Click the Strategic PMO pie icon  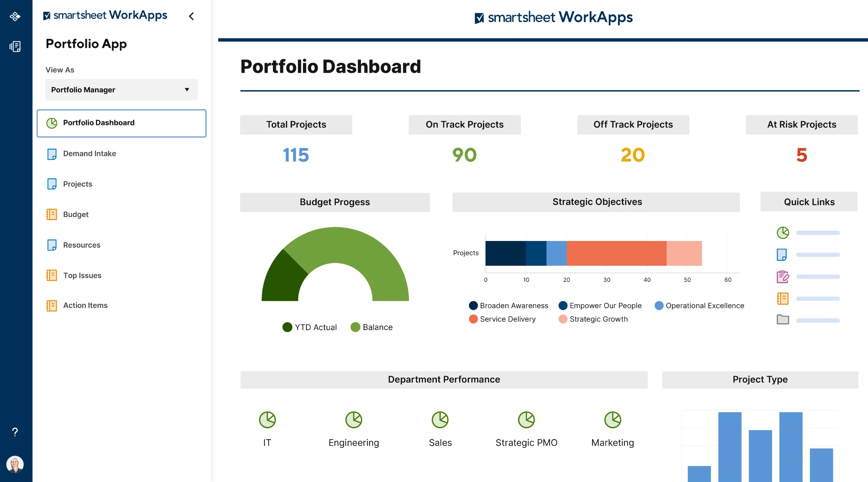click(526, 420)
